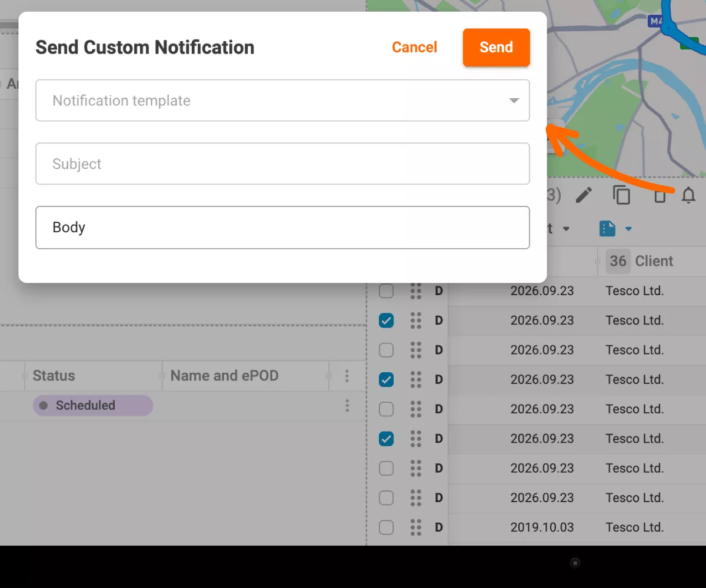Expand the blue arrow beside document icon
This screenshot has height=588, width=706.
pyautogui.click(x=628, y=229)
